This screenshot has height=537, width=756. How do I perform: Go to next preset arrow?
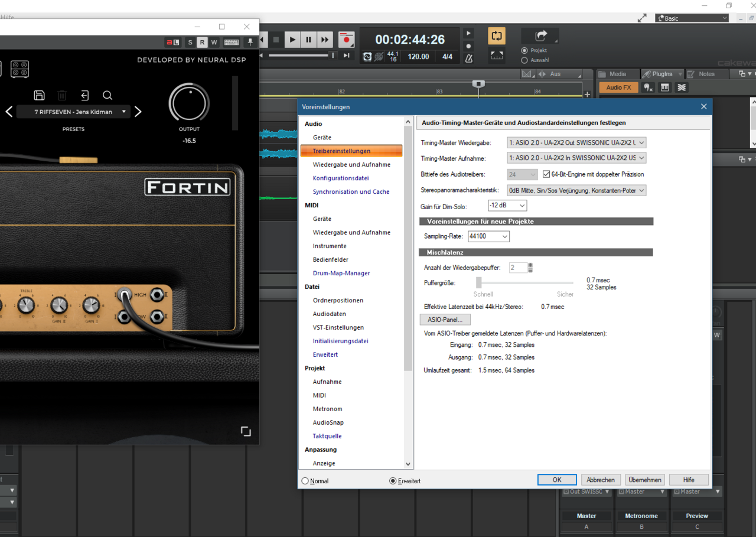point(138,112)
